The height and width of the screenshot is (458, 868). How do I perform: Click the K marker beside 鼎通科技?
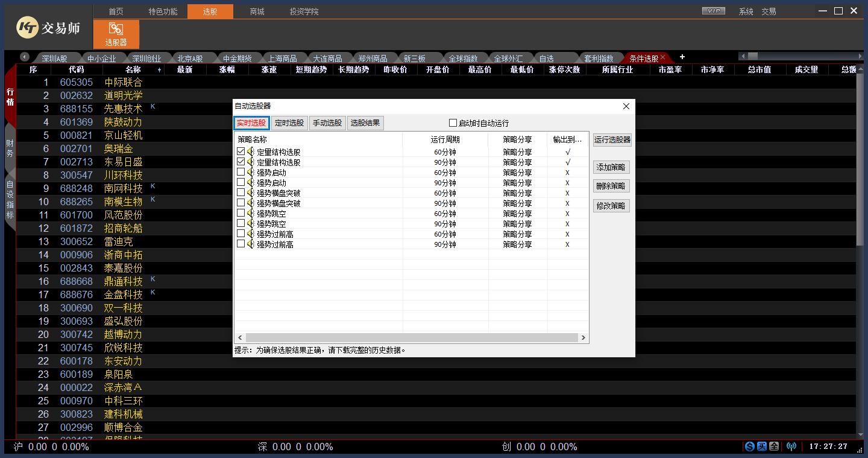[153, 279]
